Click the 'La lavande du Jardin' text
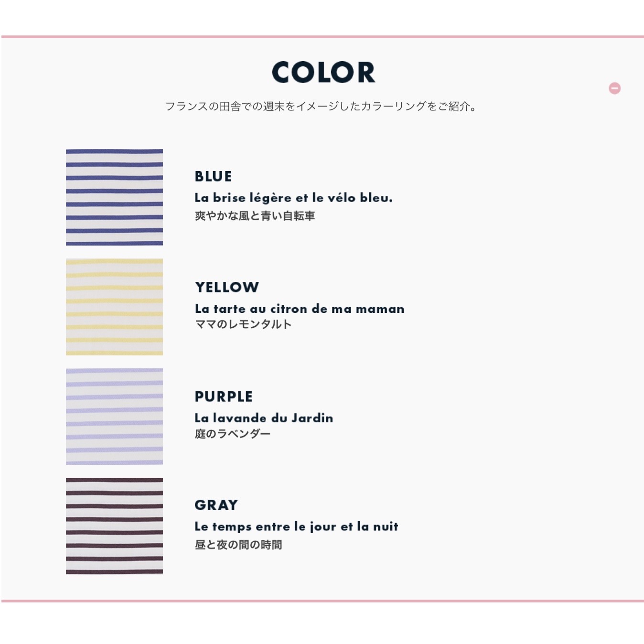Screen dimensions: 644x644 264,418
